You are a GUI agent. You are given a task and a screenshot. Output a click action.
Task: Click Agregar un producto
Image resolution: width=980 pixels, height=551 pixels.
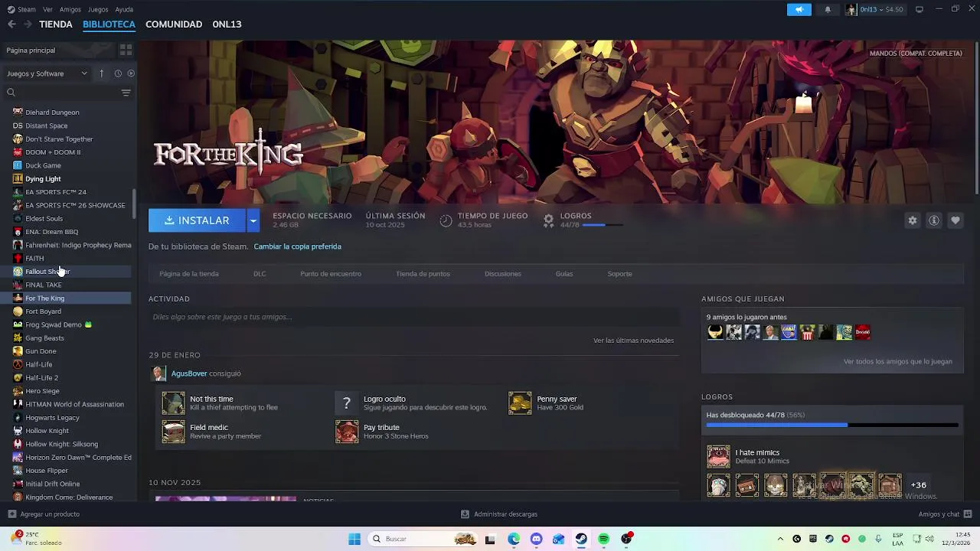[x=44, y=514]
